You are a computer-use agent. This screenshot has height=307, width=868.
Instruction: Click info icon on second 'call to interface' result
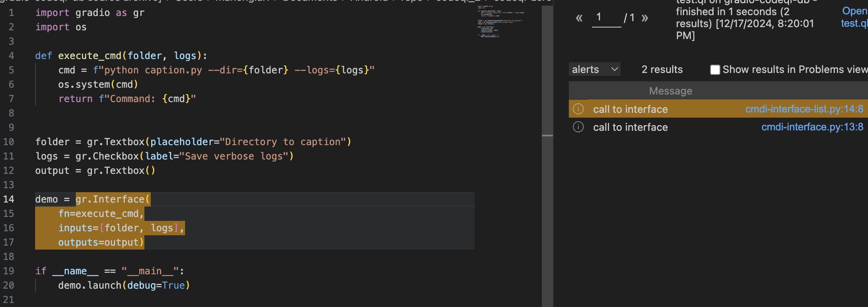pyautogui.click(x=578, y=127)
